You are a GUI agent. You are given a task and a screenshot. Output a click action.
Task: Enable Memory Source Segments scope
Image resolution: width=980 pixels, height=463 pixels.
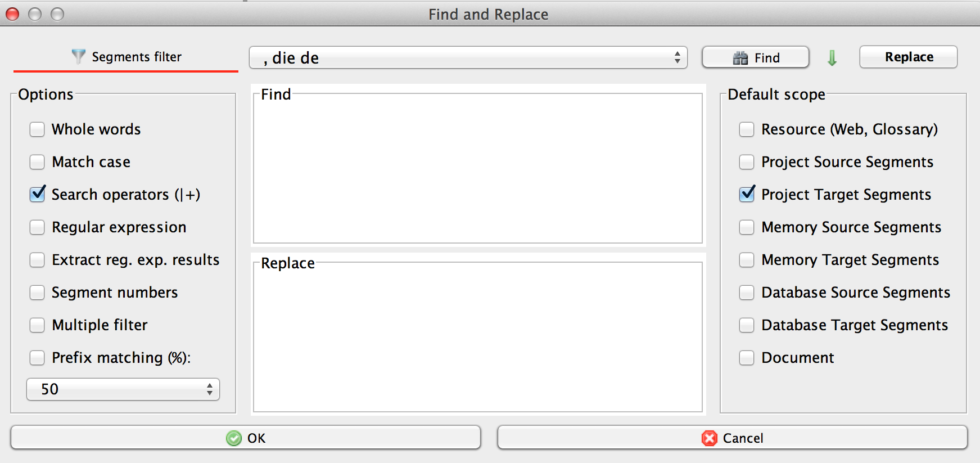point(747,227)
